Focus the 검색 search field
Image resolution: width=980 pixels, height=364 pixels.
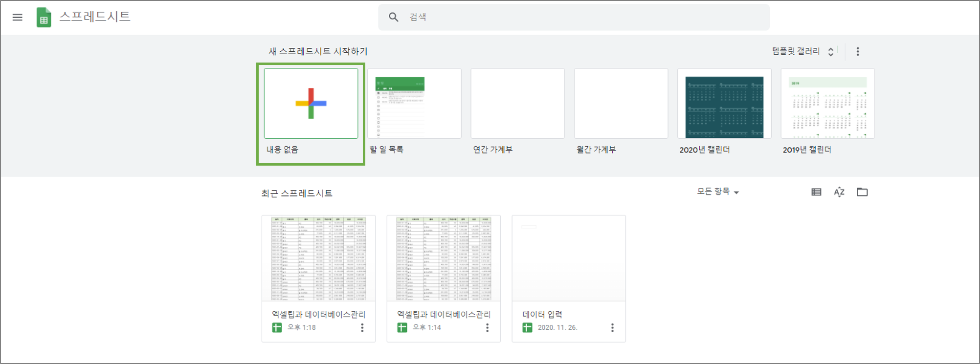[574, 17]
